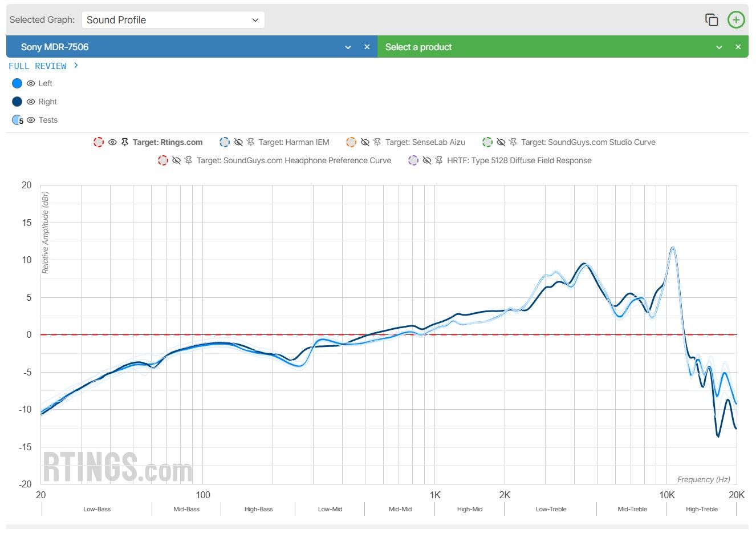
Task: Click the Sony MDR-7506 product name
Action: coord(55,47)
